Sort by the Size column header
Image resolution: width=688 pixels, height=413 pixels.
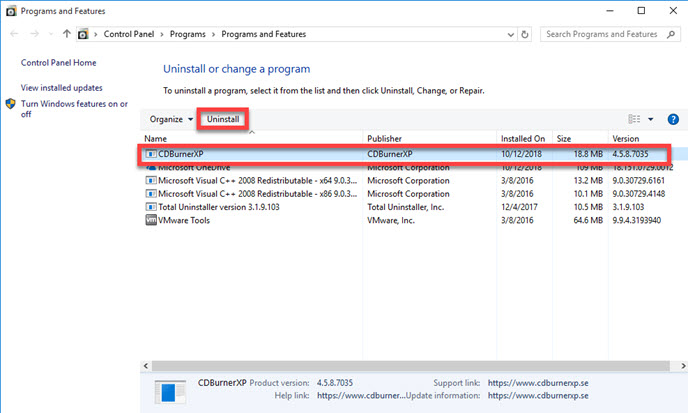coord(564,139)
